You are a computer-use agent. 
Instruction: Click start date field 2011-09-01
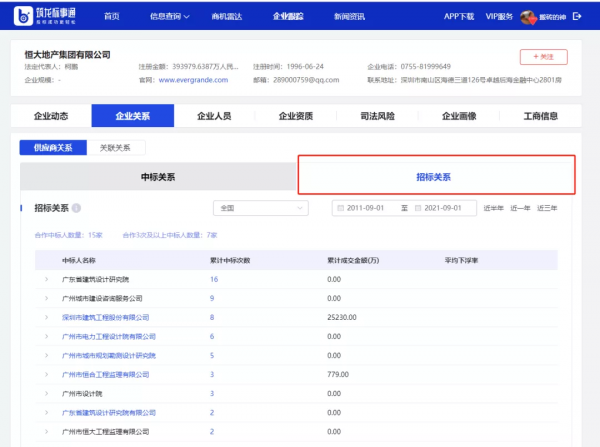click(365, 208)
